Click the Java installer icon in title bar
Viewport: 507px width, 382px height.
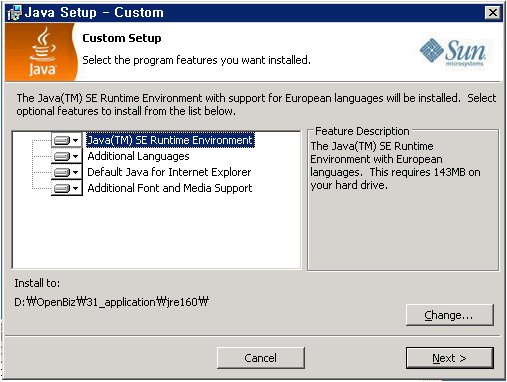(x=14, y=13)
